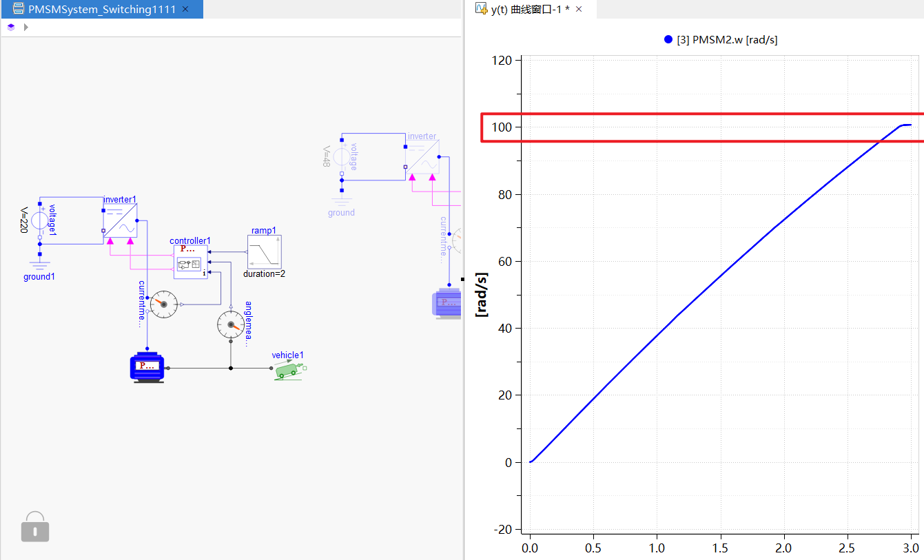The image size is (924, 560).
Task: Select the faded V=48 voltage source
Action: 342,157
